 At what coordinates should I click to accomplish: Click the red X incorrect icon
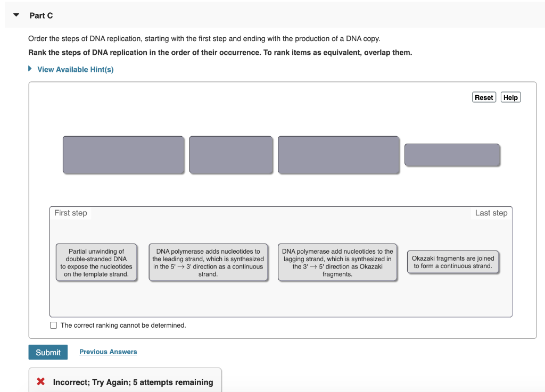coord(40,381)
